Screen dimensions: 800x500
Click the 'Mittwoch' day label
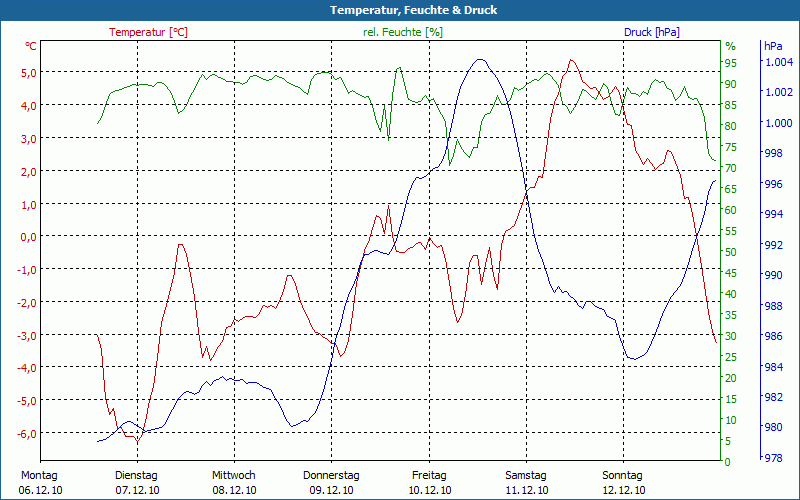click(234, 475)
